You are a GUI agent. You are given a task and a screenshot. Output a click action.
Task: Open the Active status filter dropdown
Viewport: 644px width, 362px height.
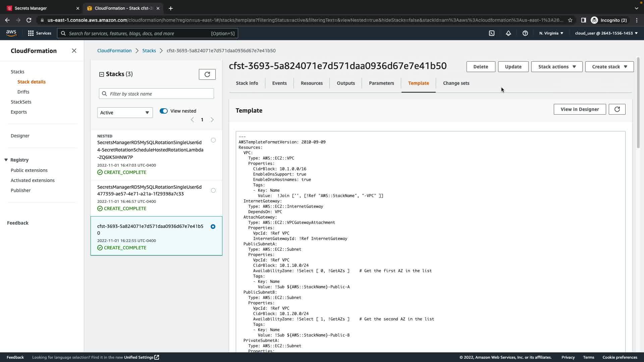coord(125,113)
